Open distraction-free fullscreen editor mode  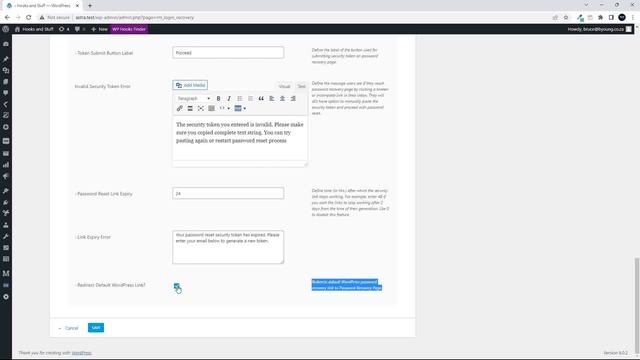pyautogui.click(x=201, y=109)
